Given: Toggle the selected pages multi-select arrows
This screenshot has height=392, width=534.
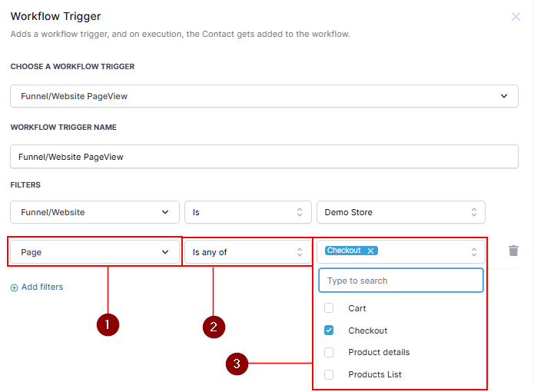Looking at the screenshot, I should pyautogui.click(x=474, y=251).
